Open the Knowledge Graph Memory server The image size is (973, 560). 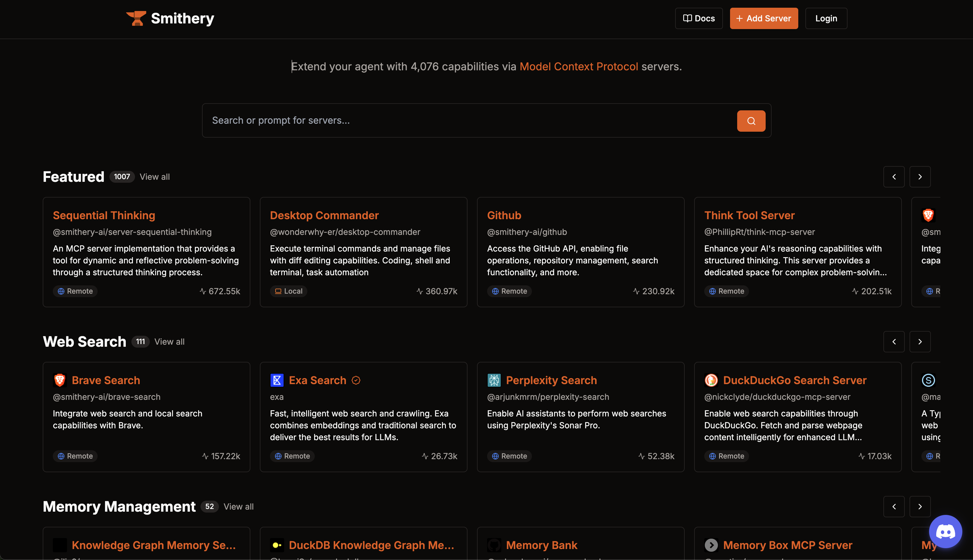154,545
